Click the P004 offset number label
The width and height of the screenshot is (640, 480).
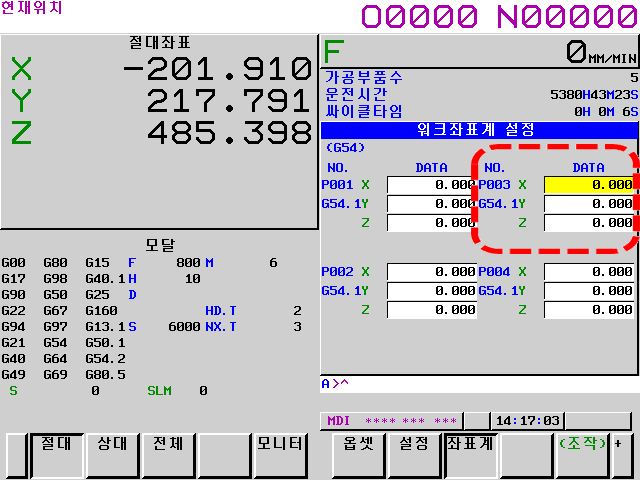pos(494,272)
